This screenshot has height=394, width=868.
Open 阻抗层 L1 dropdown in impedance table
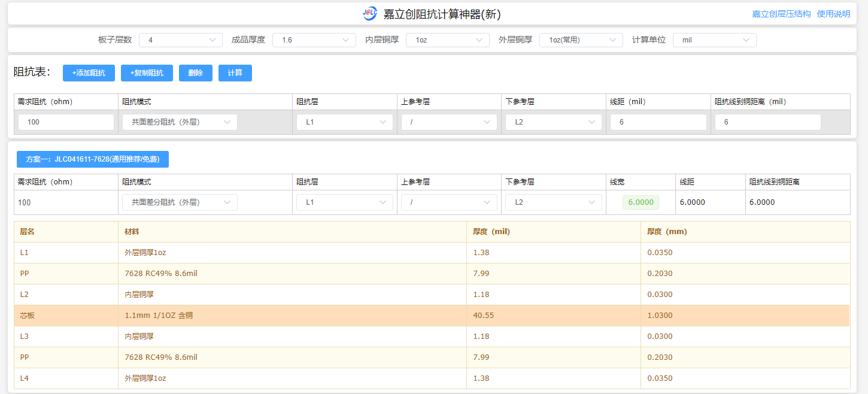[x=345, y=122]
